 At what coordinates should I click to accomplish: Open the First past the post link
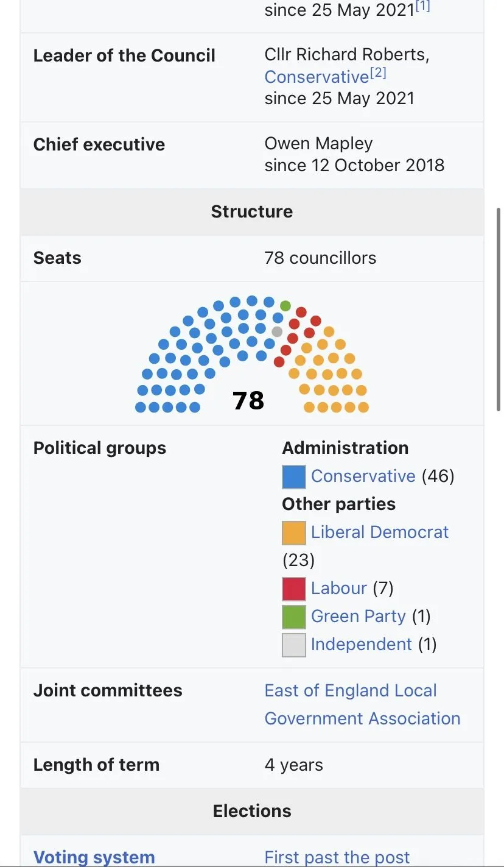(x=337, y=857)
